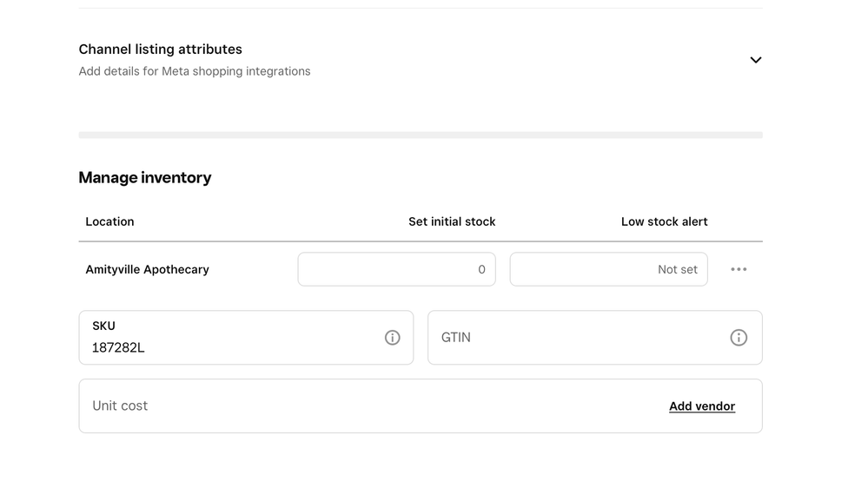Click the Manage inventory section heading

tap(145, 178)
